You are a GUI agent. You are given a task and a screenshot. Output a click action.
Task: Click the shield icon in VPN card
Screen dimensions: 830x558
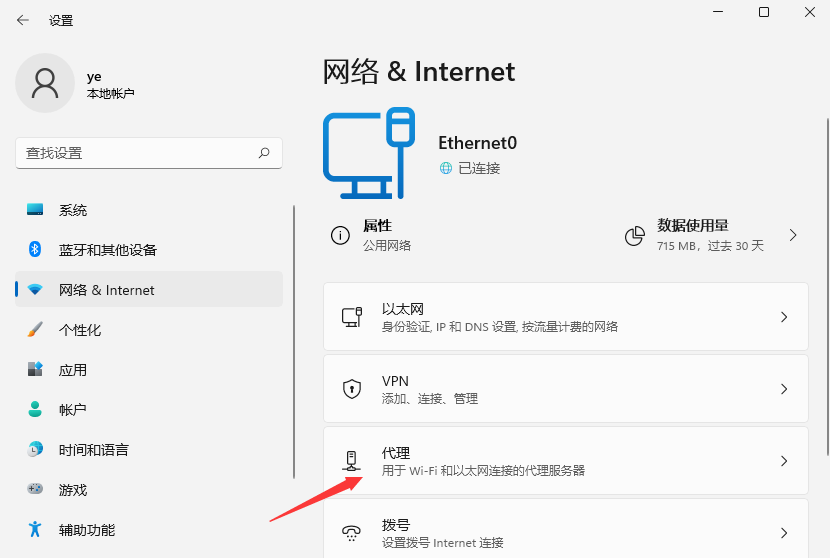(x=351, y=389)
